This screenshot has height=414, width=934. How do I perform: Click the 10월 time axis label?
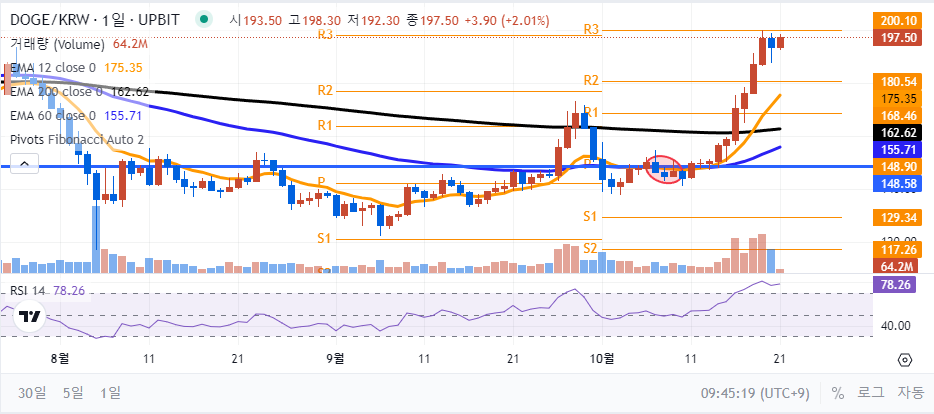[602, 359]
